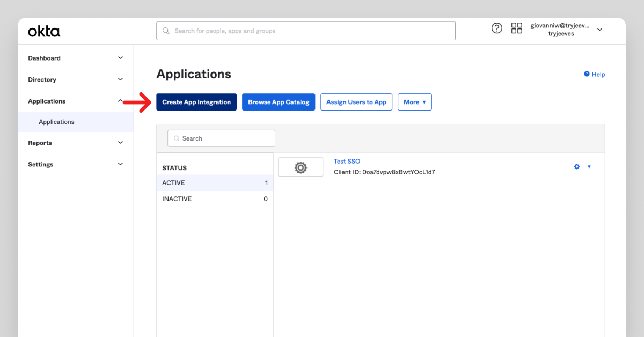Click Create App Integration button
644x337 pixels.
click(196, 102)
